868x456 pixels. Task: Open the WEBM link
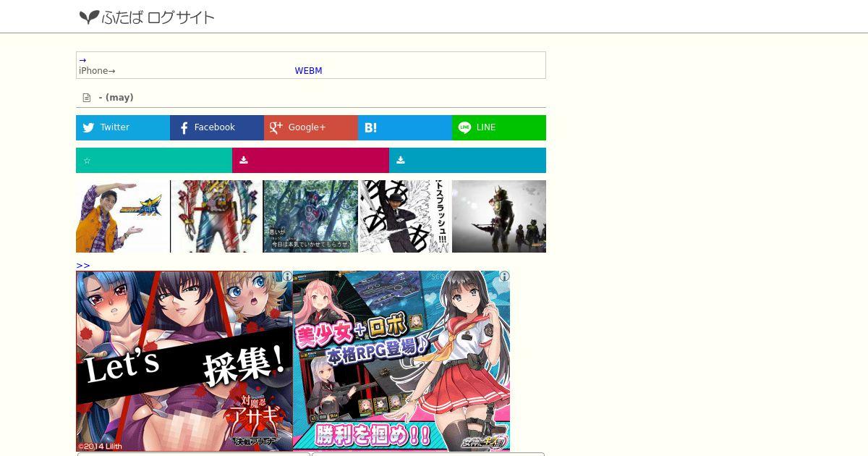308,71
